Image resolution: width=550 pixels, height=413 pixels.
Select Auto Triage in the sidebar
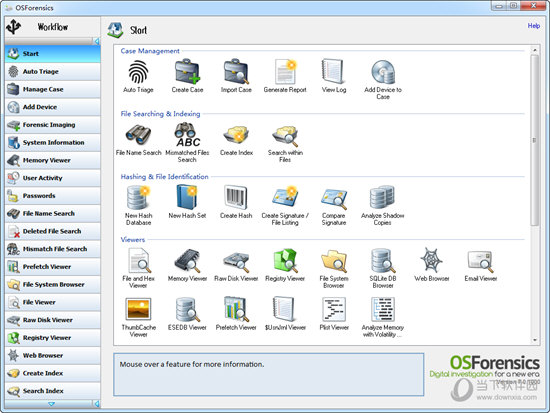coord(53,72)
